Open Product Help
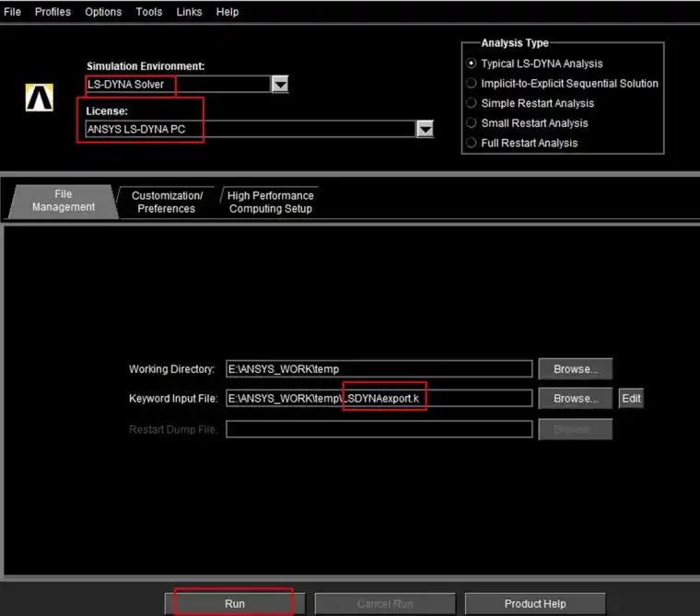Image resolution: width=700 pixels, height=616 pixels. click(535, 603)
